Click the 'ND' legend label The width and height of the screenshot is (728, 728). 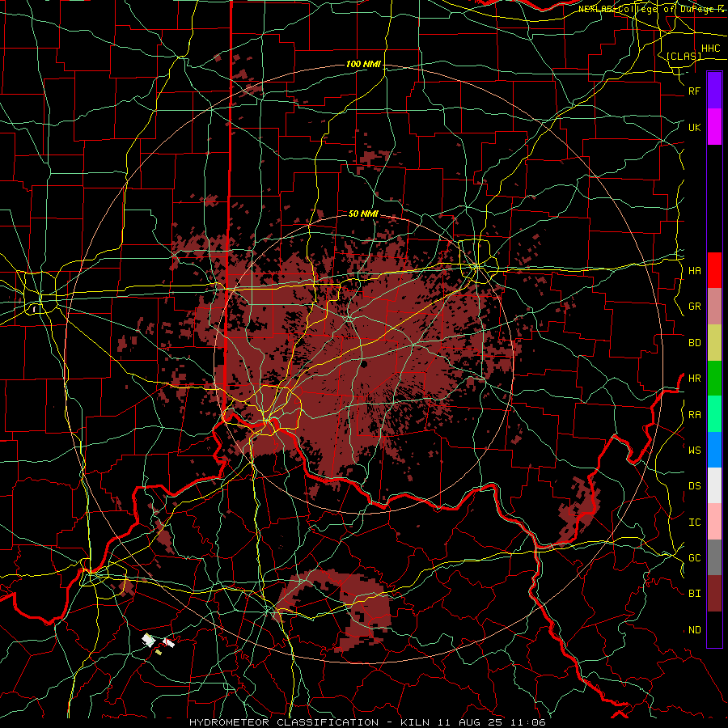tap(694, 630)
